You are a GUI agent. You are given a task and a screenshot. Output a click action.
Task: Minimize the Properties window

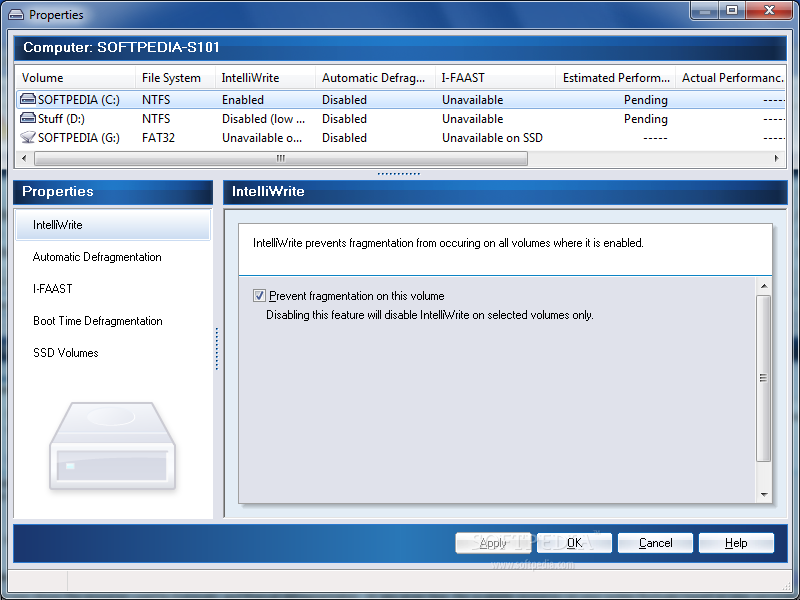tap(705, 10)
